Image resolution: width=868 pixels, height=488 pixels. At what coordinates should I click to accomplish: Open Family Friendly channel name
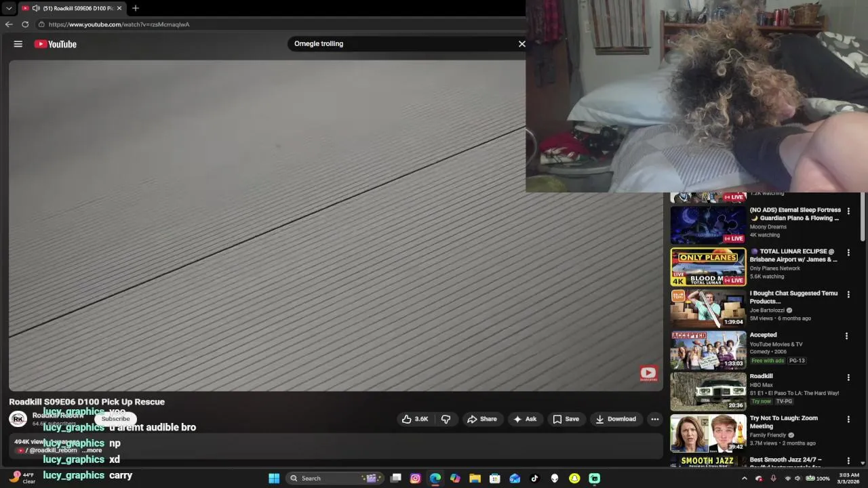[768, 435]
